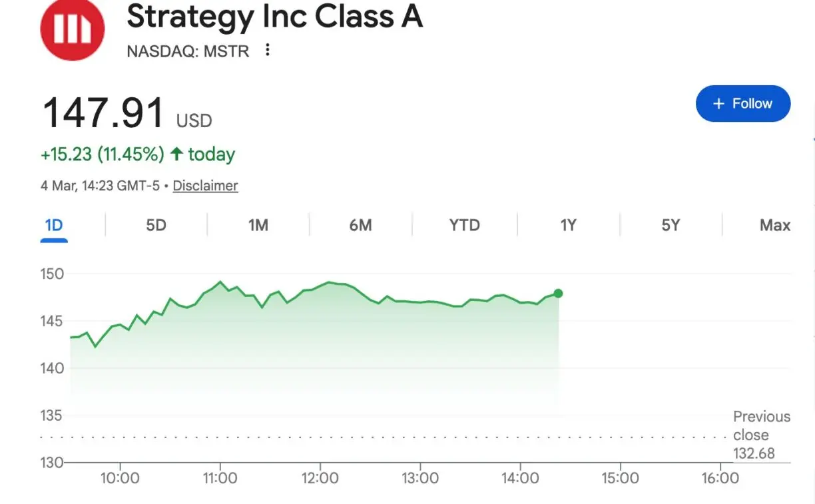The width and height of the screenshot is (815, 504).
Task: Switch to the 5D chart view
Action: coord(156,225)
